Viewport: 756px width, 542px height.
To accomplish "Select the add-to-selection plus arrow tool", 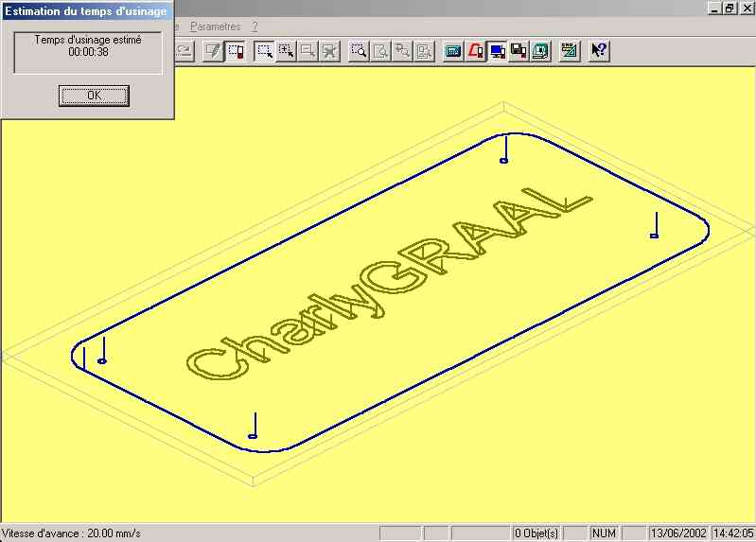I will [x=287, y=51].
